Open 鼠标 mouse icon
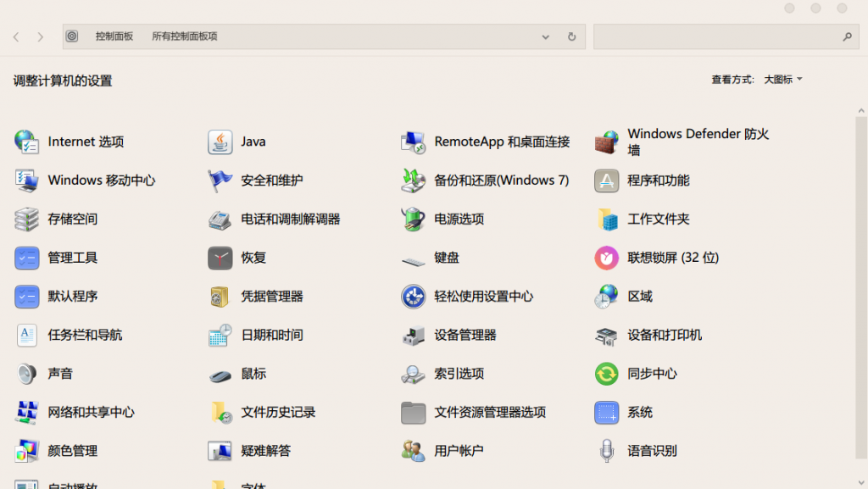 click(x=220, y=375)
